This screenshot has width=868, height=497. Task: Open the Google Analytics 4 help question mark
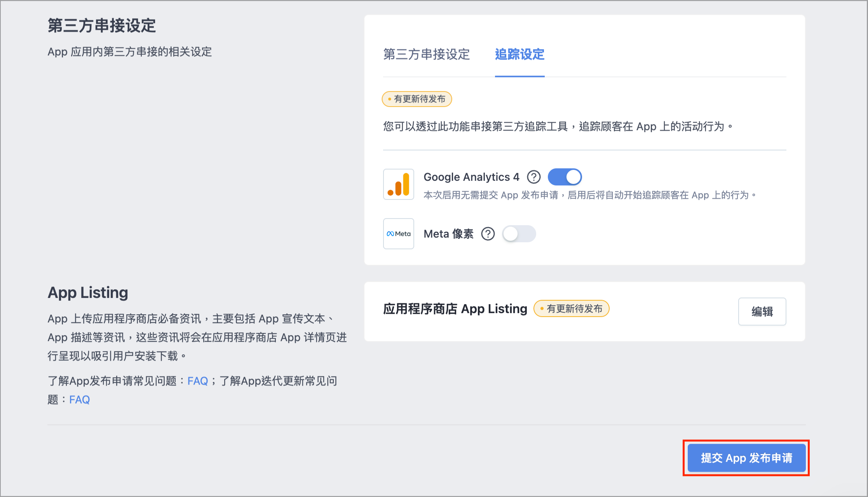point(534,177)
